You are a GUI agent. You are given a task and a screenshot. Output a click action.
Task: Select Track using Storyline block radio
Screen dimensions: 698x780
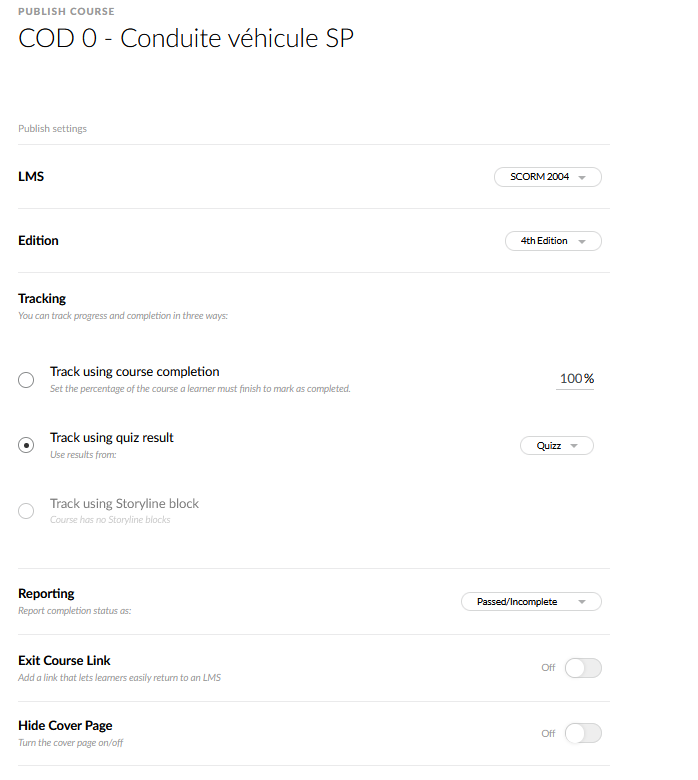tap(27, 512)
